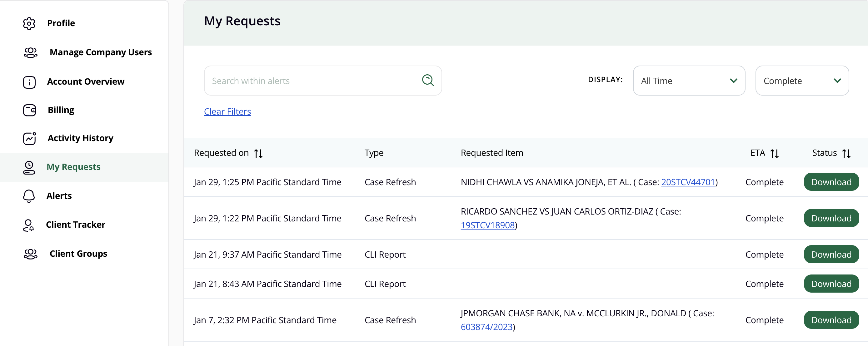Click the search magnifier icon

pos(428,80)
